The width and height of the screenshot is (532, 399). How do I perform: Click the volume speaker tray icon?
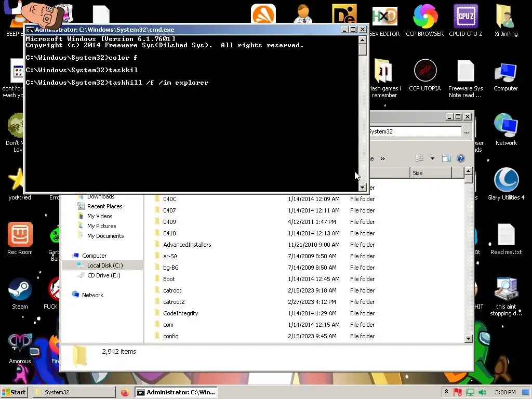pyautogui.click(x=483, y=392)
